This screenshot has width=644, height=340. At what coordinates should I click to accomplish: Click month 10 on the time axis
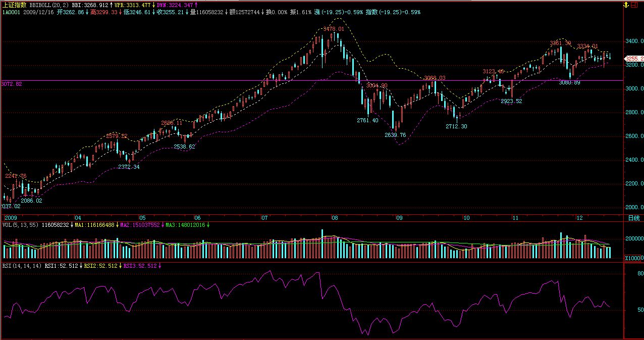click(x=466, y=218)
